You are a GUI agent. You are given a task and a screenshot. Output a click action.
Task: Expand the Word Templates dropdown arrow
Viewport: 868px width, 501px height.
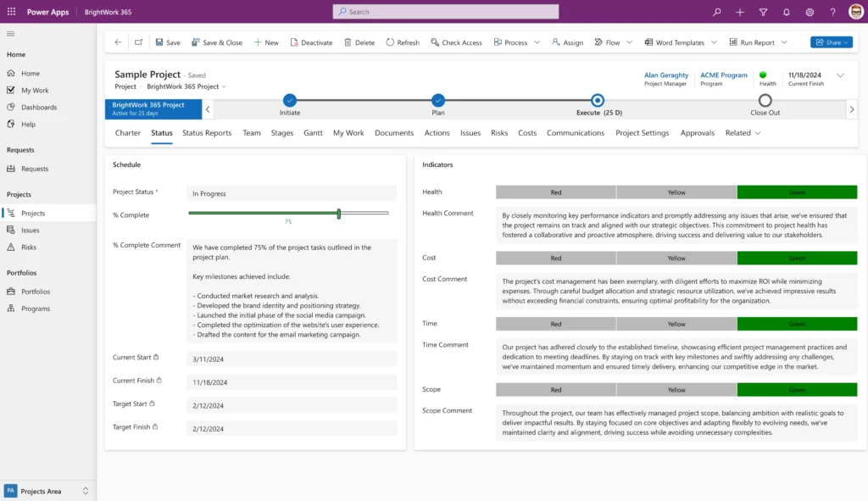714,42
